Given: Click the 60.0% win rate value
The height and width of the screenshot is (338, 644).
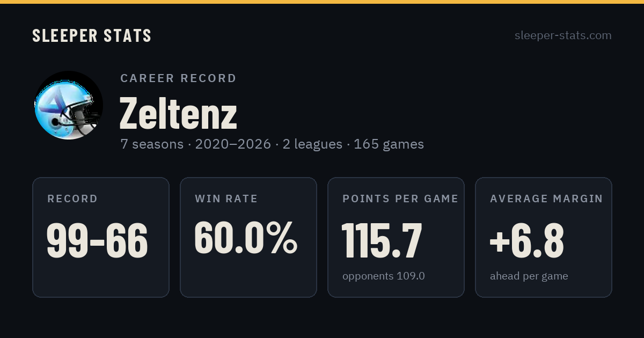Looking at the screenshot, I should 246,238.
